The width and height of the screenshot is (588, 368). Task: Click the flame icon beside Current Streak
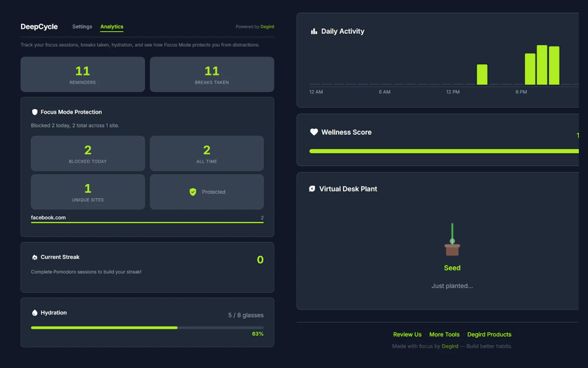pos(35,257)
